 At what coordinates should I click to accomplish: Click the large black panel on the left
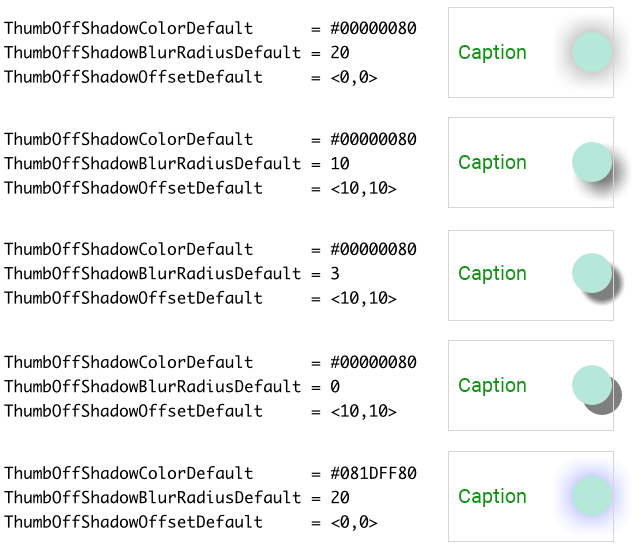click(220, 274)
